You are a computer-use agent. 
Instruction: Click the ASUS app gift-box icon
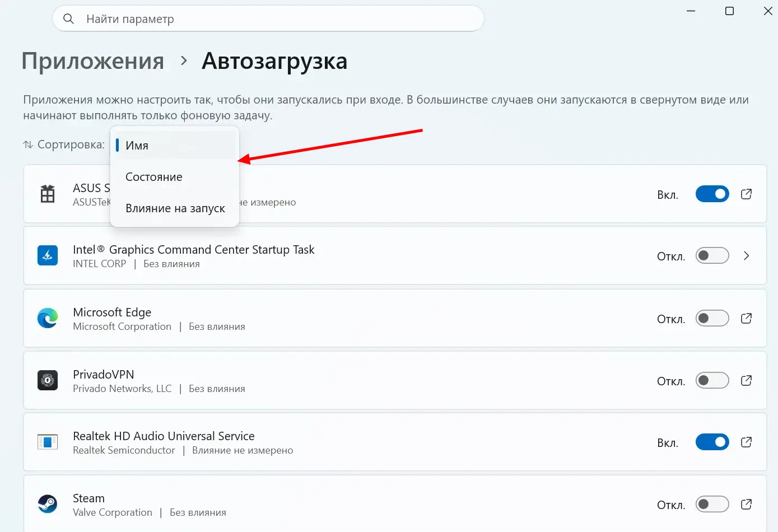point(48,194)
